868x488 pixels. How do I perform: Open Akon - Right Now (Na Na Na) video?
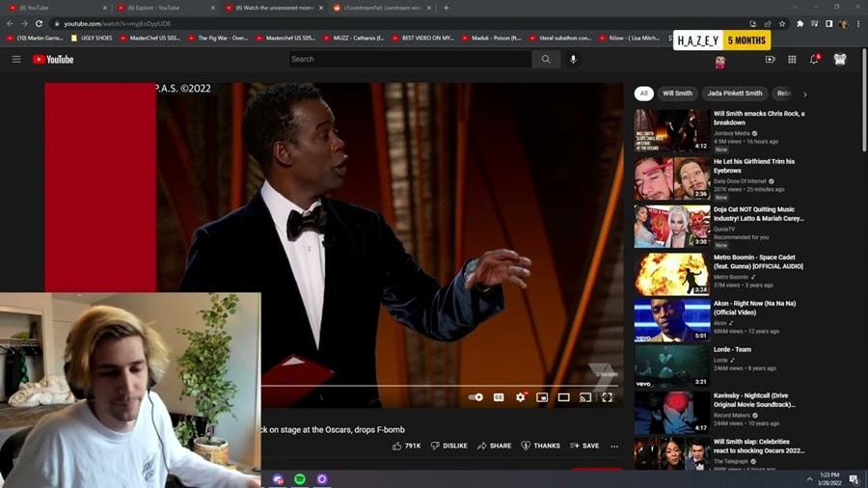754,308
